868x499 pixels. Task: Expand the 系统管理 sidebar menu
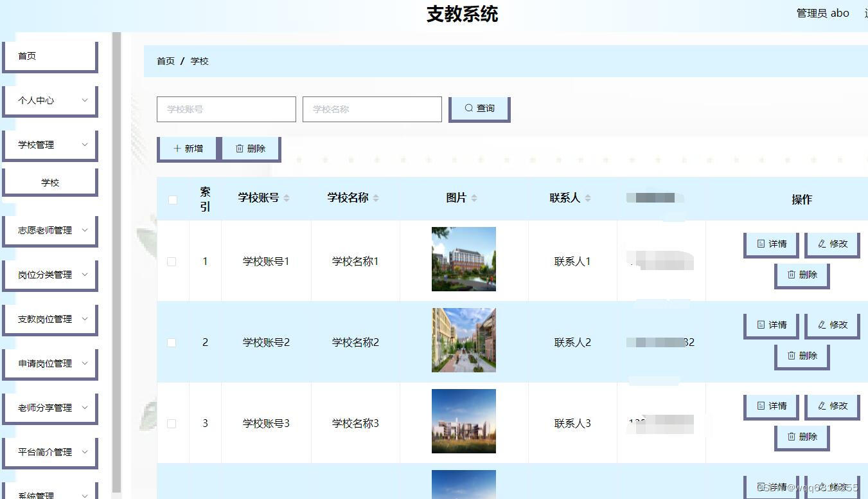click(50, 492)
